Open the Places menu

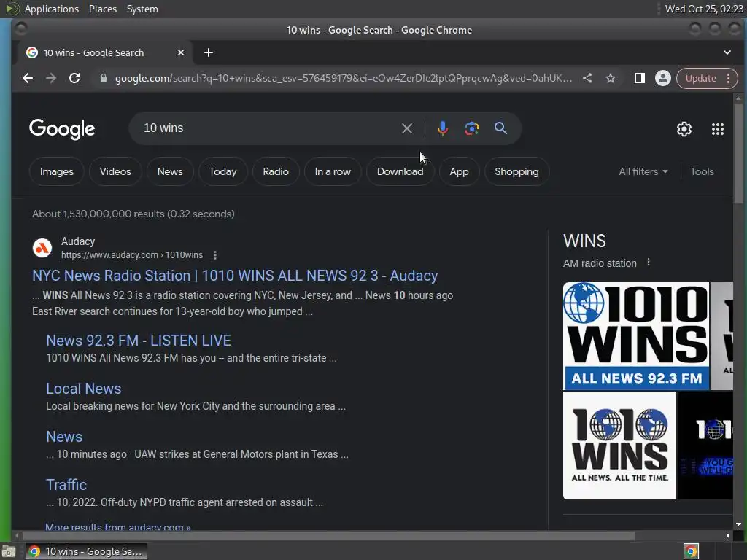tap(102, 9)
